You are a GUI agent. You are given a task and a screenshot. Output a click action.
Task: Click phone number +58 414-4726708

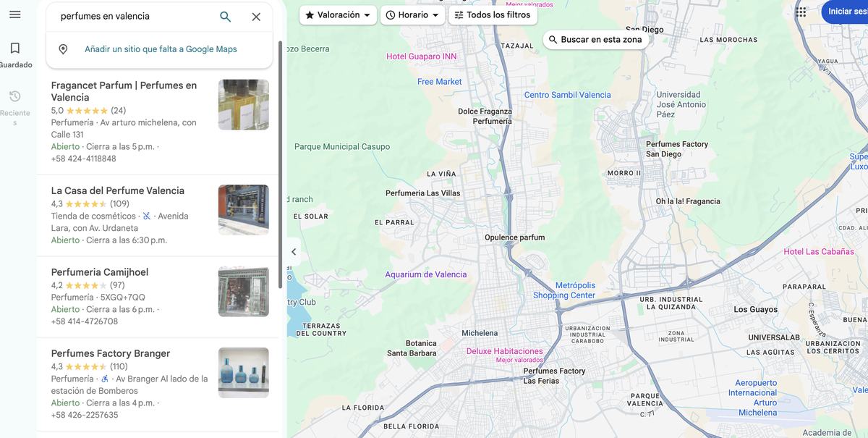point(84,321)
